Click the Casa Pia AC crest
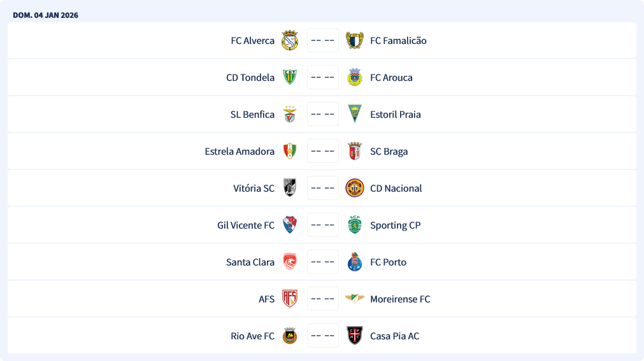Image resolution: width=644 pixels, height=361 pixels. [355, 336]
